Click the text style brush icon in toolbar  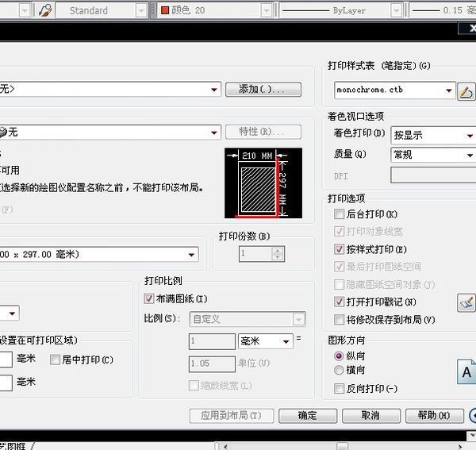[45, 10]
